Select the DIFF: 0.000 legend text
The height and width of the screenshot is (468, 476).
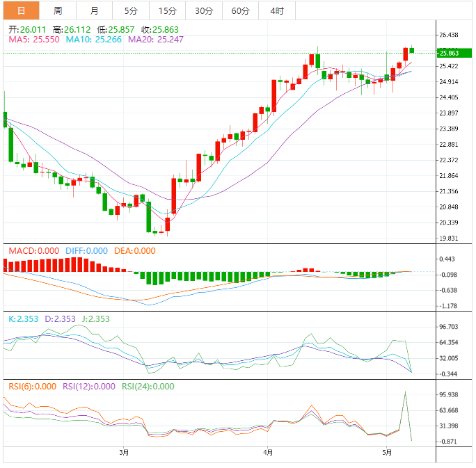click(86, 251)
